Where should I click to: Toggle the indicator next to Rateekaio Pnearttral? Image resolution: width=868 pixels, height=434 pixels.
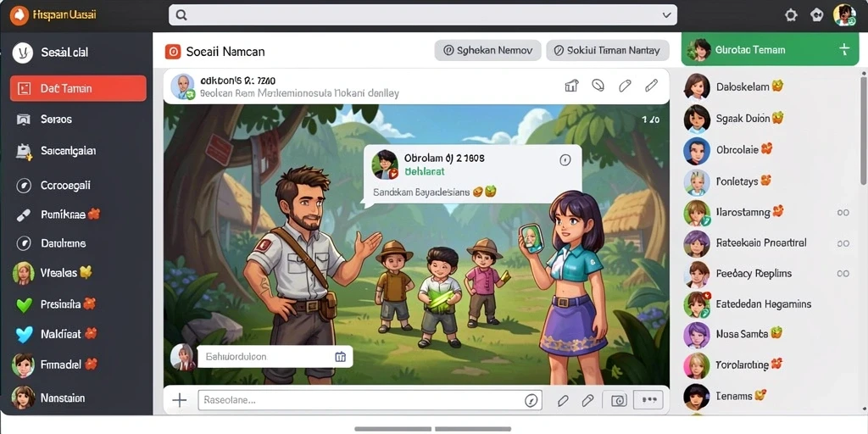click(x=843, y=243)
